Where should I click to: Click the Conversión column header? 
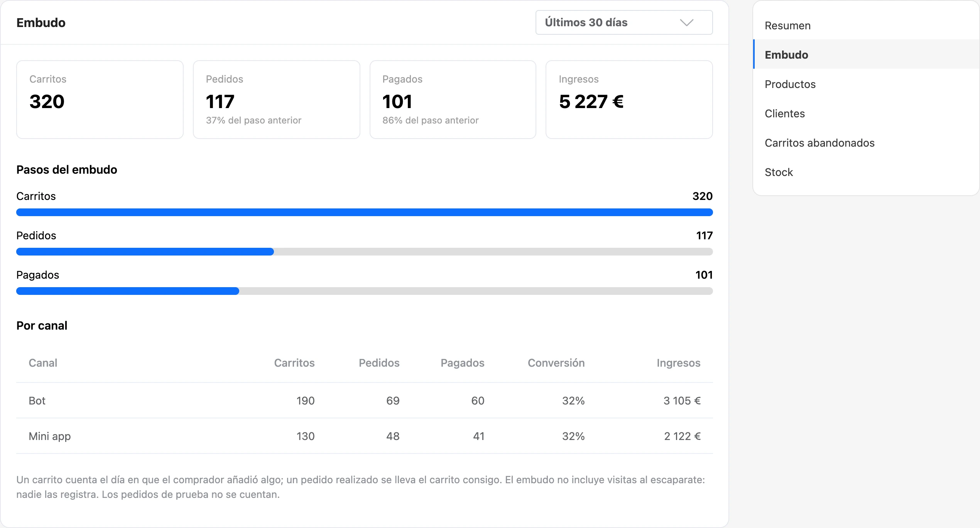coord(556,363)
